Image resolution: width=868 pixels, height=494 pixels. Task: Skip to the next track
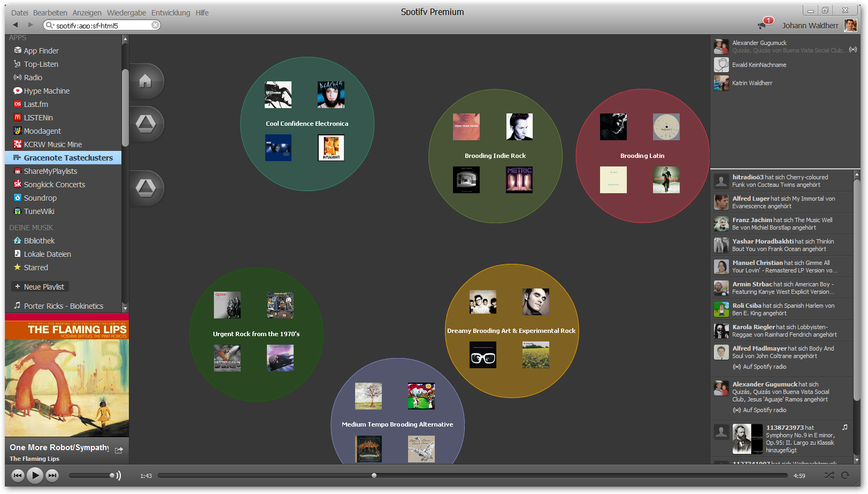point(52,475)
